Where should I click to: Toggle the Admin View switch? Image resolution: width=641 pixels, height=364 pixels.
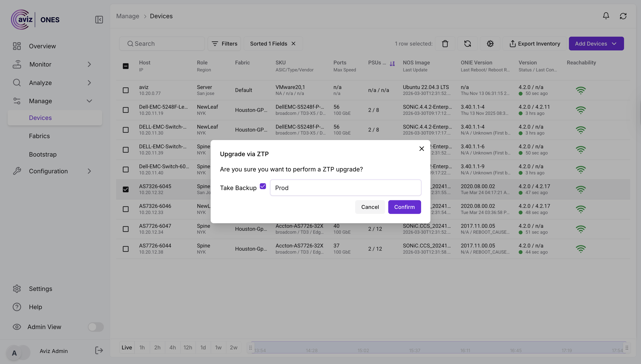[x=96, y=327]
